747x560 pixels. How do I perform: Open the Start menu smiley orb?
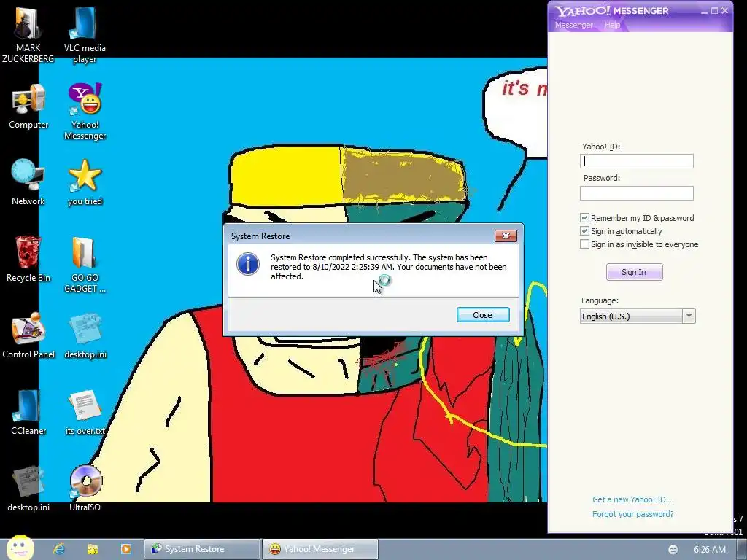coord(20,548)
